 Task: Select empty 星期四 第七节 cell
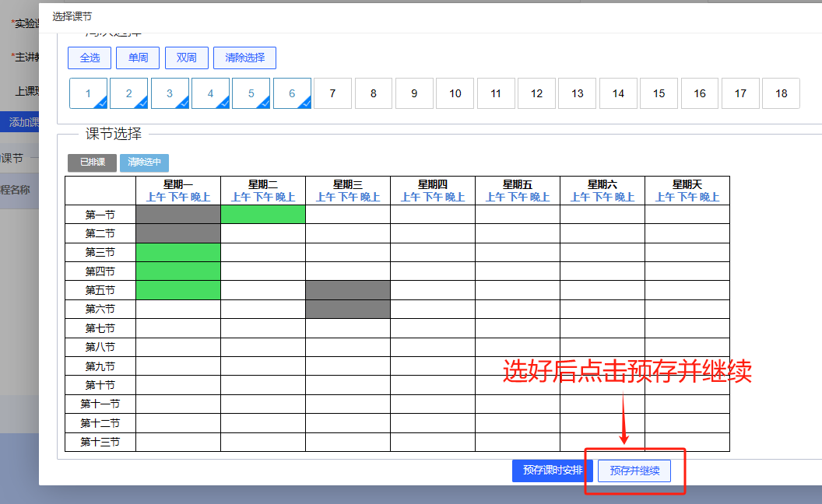click(432, 328)
